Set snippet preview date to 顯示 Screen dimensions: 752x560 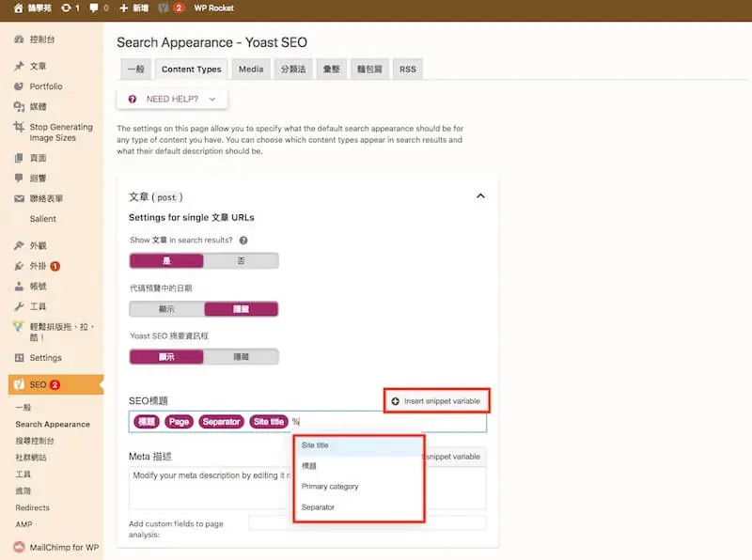click(166, 309)
